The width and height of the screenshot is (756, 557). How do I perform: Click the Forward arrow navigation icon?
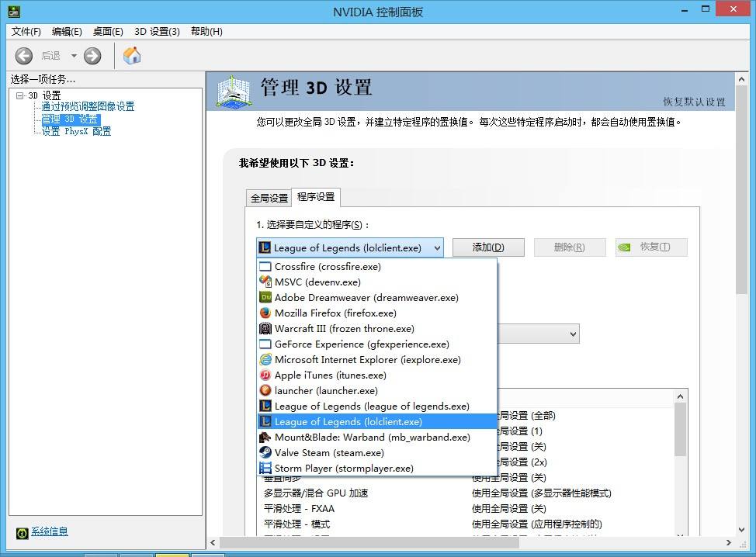92,56
